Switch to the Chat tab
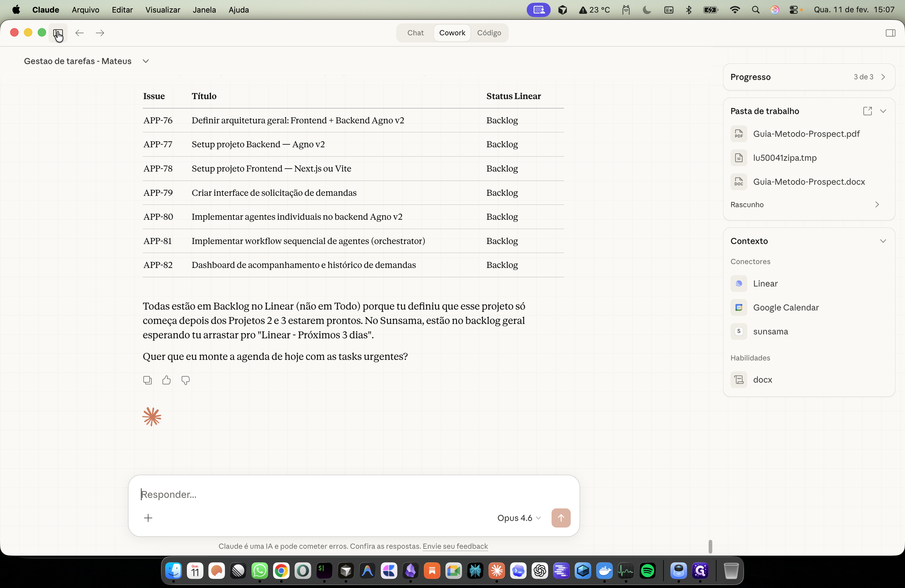Viewport: 905px width, 588px height. point(415,33)
